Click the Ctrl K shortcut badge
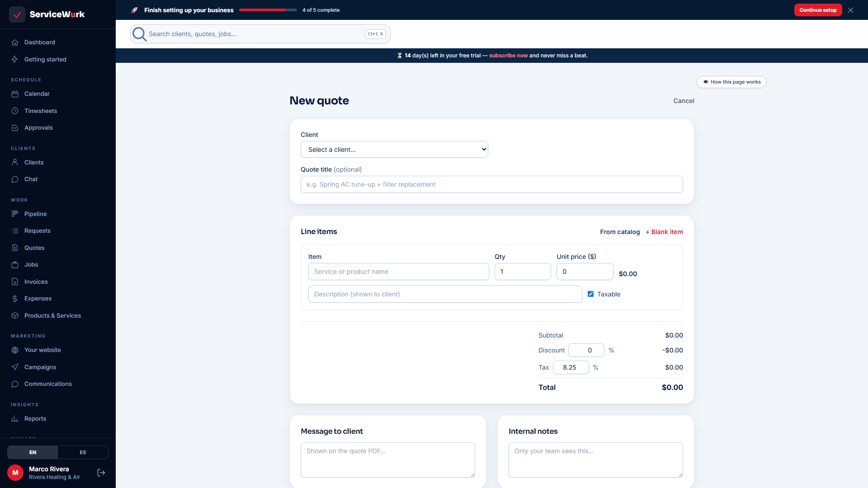 tap(375, 34)
